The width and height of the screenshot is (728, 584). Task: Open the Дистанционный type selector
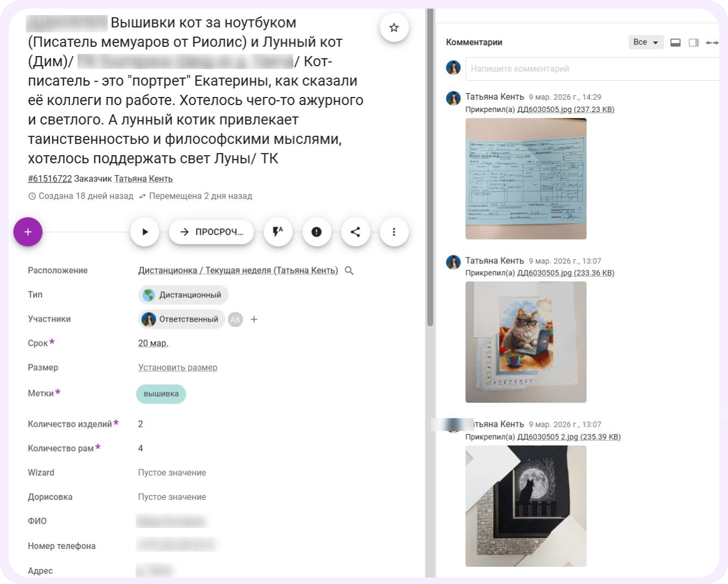tap(184, 295)
